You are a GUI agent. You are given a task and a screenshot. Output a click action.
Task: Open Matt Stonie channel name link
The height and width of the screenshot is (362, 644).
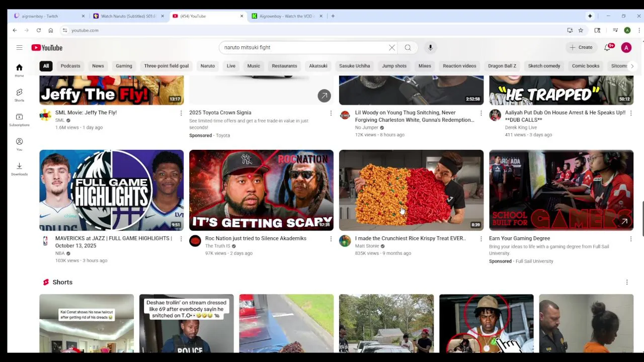pyautogui.click(x=367, y=246)
